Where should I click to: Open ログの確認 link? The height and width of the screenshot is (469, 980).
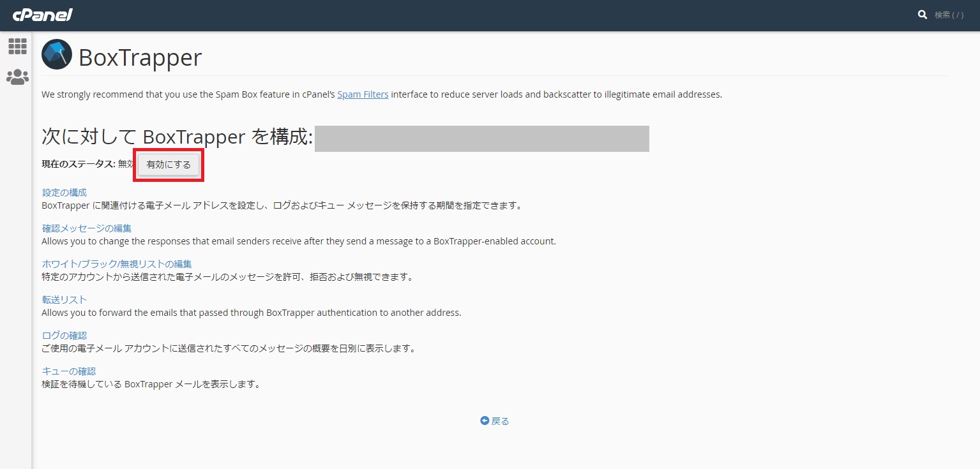pos(64,335)
